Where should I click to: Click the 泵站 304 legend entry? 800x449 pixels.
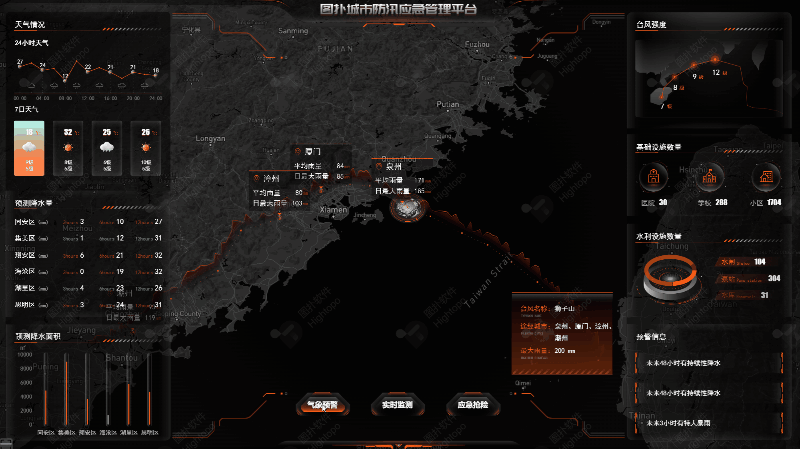(748, 279)
